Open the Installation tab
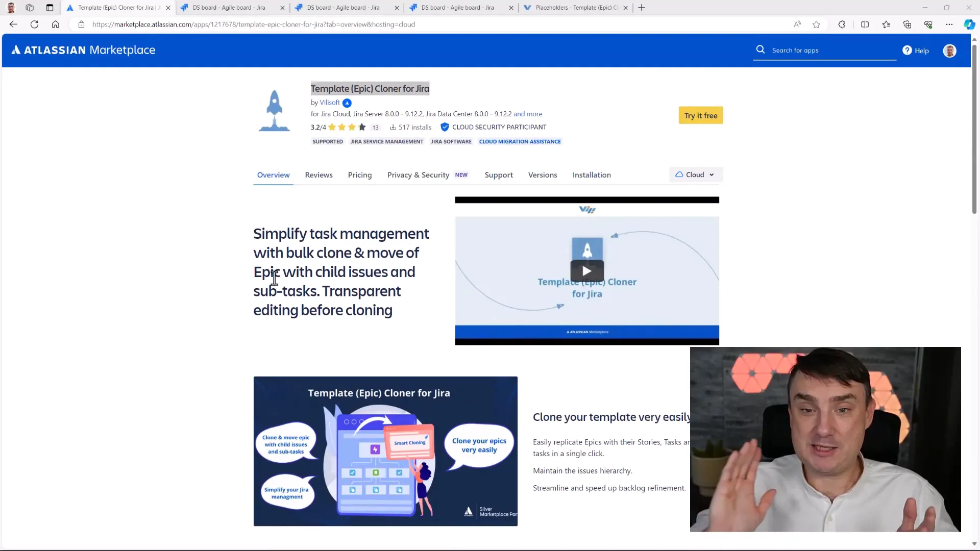980x551 pixels. click(x=592, y=175)
